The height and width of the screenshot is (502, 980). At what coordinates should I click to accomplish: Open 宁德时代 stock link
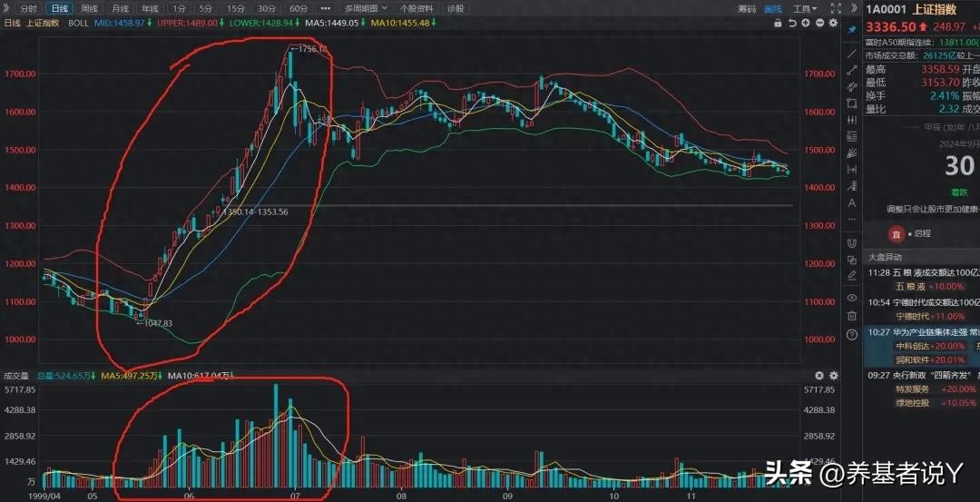click(x=914, y=316)
